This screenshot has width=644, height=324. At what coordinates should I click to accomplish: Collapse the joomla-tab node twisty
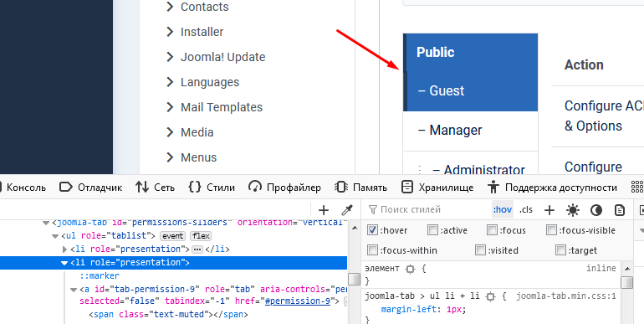(46, 223)
